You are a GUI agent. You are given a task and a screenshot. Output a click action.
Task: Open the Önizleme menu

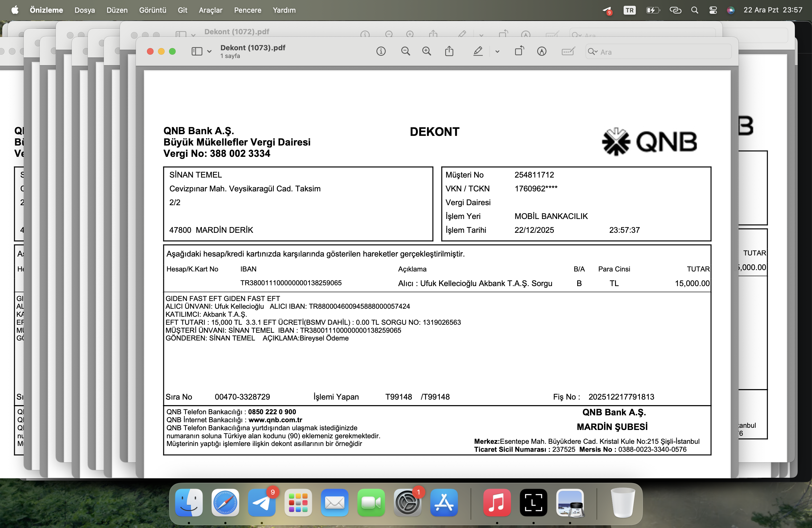point(46,10)
